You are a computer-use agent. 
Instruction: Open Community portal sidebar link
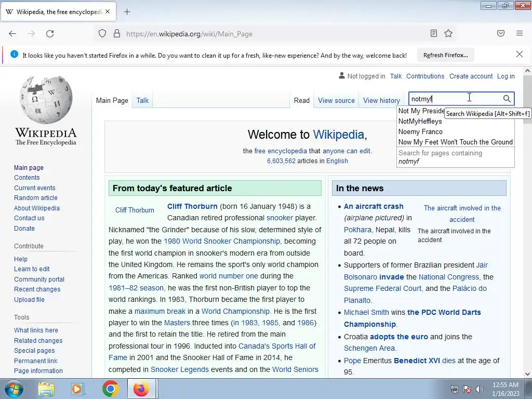pos(39,279)
